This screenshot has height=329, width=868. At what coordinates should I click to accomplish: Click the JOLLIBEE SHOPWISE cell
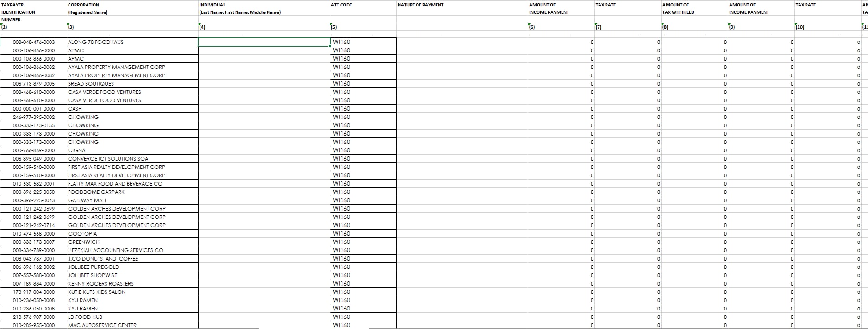tap(132, 275)
